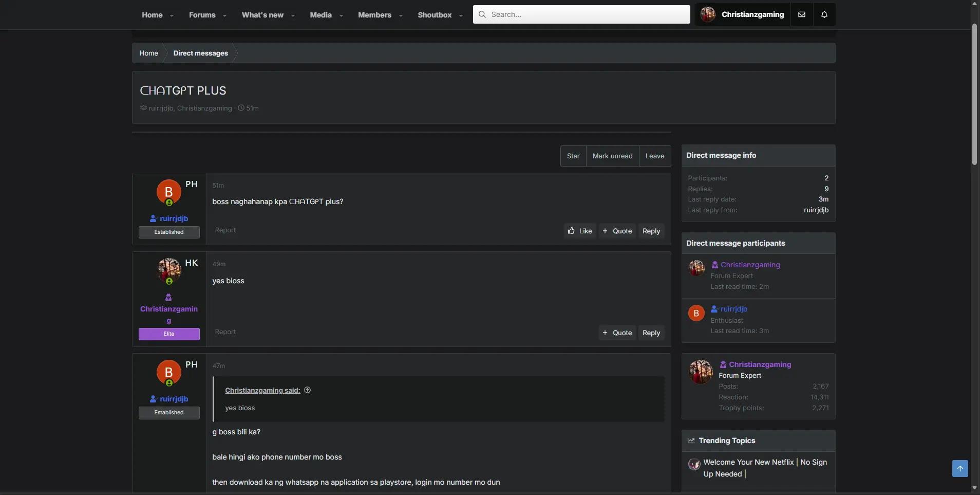Open the alerts bell icon
Image resolution: width=980 pixels, height=495 pixels.
click(824, 14)
